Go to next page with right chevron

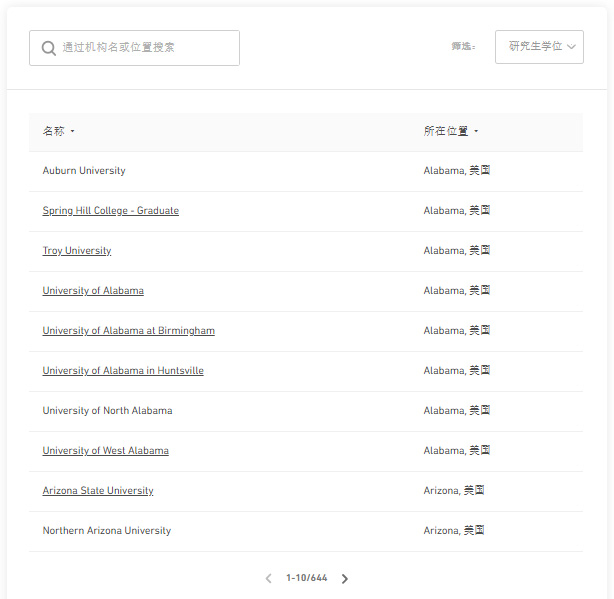[x=345, y=579]
